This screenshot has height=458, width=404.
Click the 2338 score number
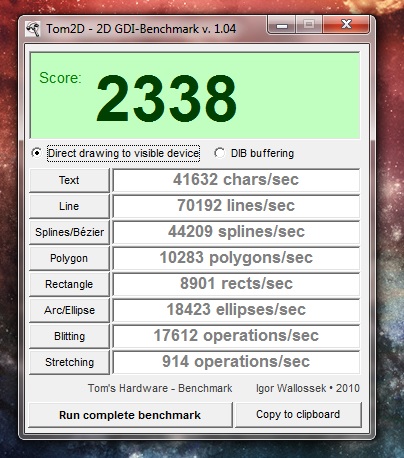pos(167,99)
